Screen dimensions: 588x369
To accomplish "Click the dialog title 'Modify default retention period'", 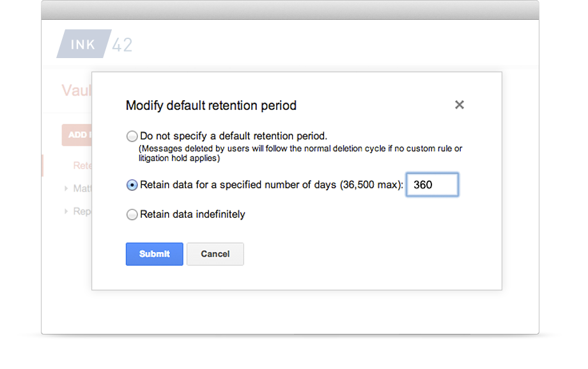I will point(211,105).
